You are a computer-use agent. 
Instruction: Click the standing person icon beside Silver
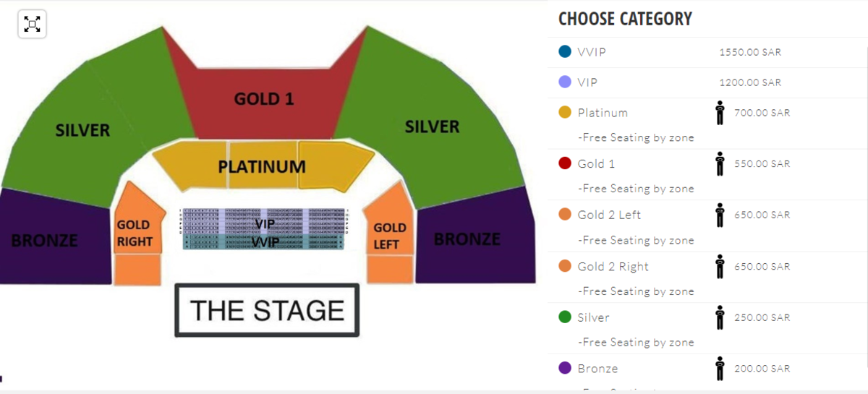click(x=720, y=317)
